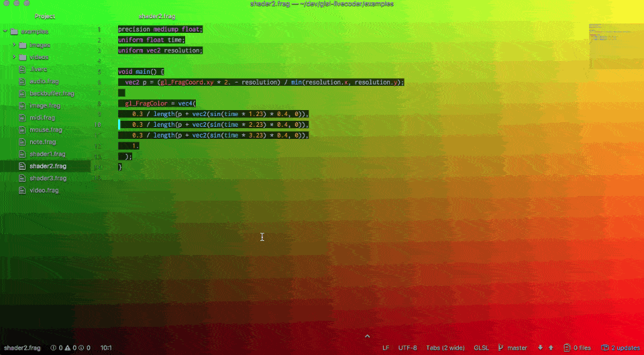
Task: Click the git branch icon beside master
Action: pyautogui.click(x=500, y=348)
